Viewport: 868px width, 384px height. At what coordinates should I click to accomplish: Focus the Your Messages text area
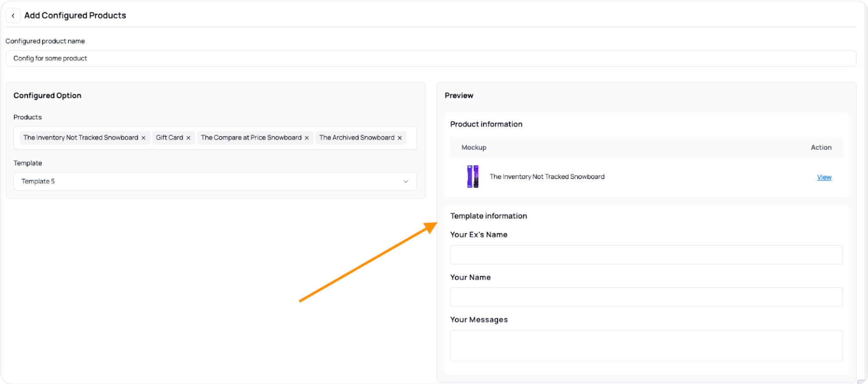tap(646, 345)
